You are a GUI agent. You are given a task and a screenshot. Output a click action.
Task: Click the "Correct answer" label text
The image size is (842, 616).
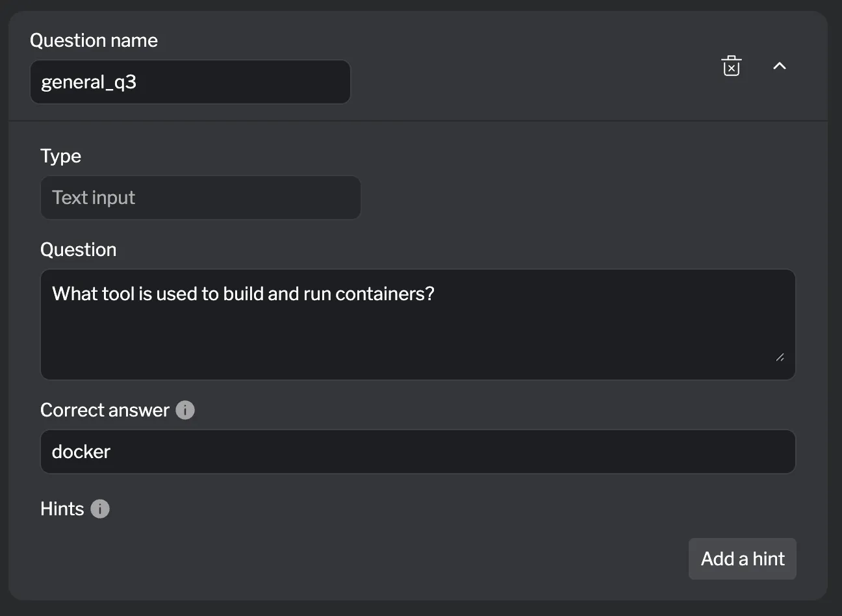tap(105, 411)
